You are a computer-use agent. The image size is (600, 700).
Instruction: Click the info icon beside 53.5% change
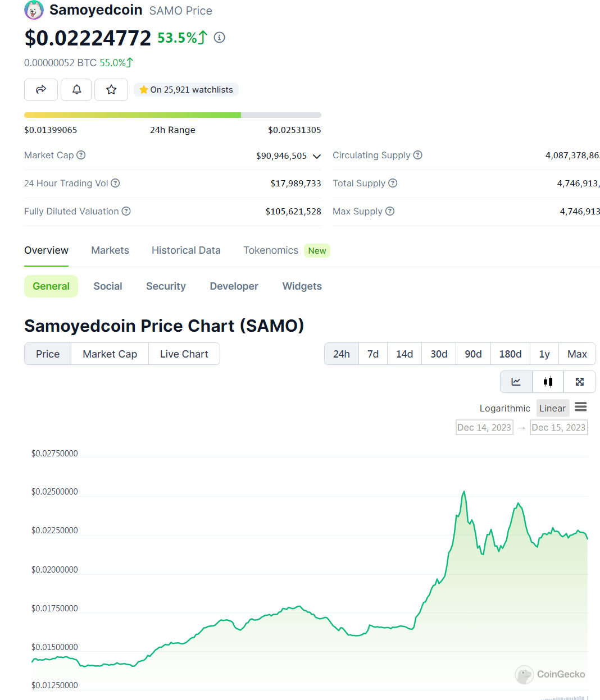click(x=220, y=38)
